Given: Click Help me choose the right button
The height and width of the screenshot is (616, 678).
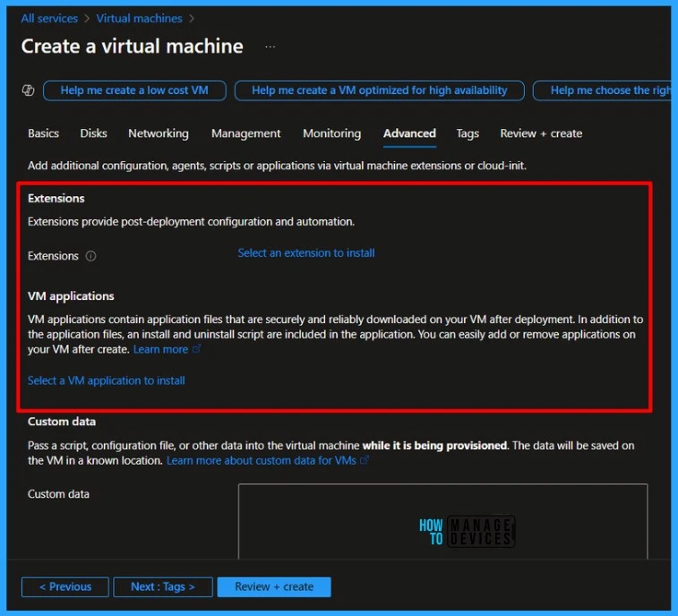Looking at the screenshot, I should click(603, 90).
